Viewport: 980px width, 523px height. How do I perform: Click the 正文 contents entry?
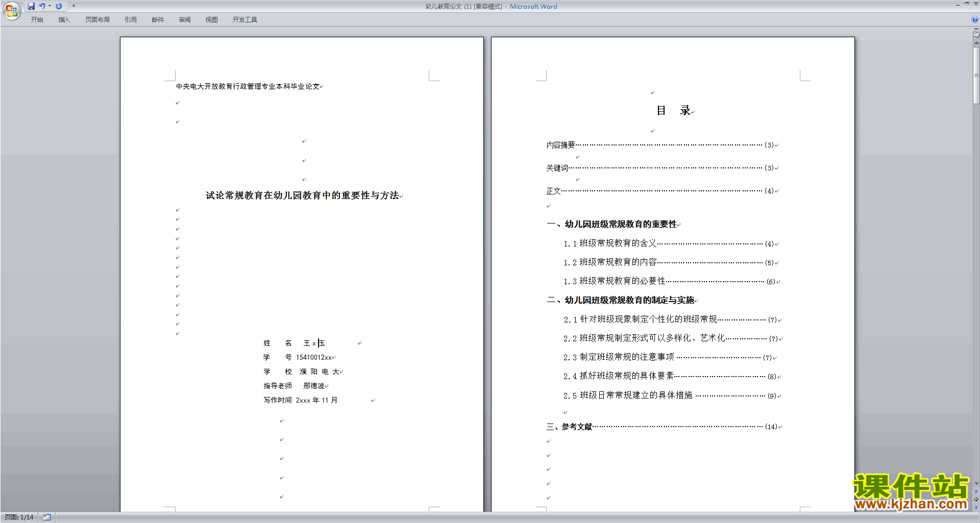(660, 191)
